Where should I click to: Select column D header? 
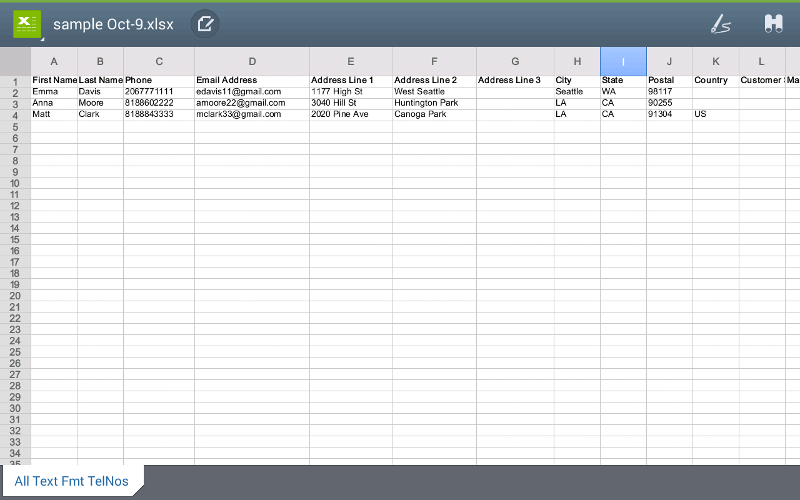click(x=252, y=61)
